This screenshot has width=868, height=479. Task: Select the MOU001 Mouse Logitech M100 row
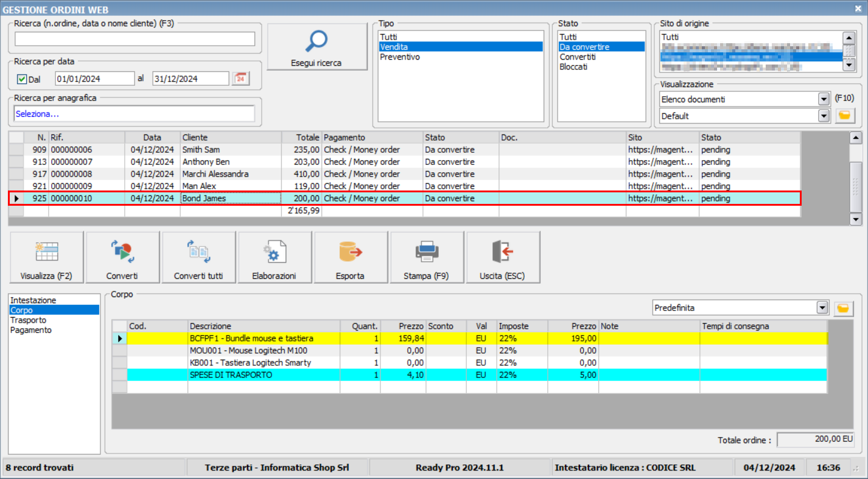pos(470,351)
